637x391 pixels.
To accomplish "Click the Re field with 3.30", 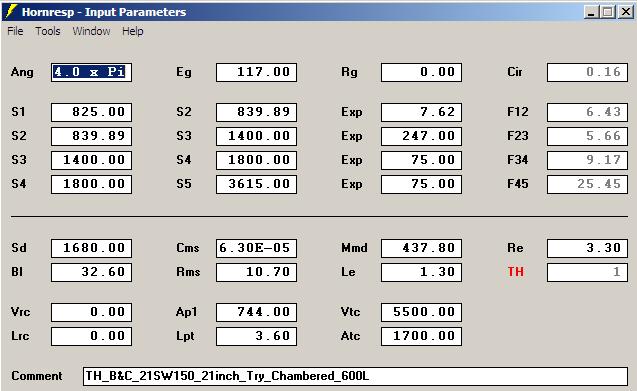I will [x=587, y=248].
